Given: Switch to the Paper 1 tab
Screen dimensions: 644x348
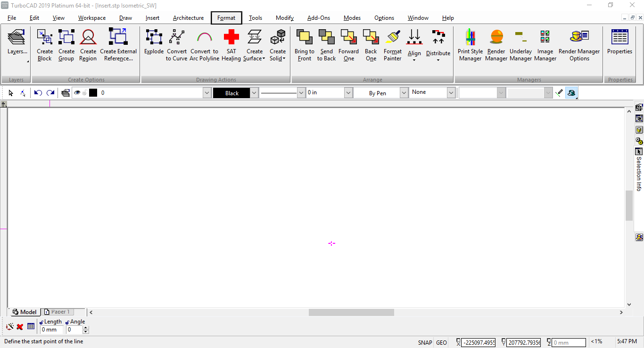Looking at the screenshot, I should (x=57, y=312).
